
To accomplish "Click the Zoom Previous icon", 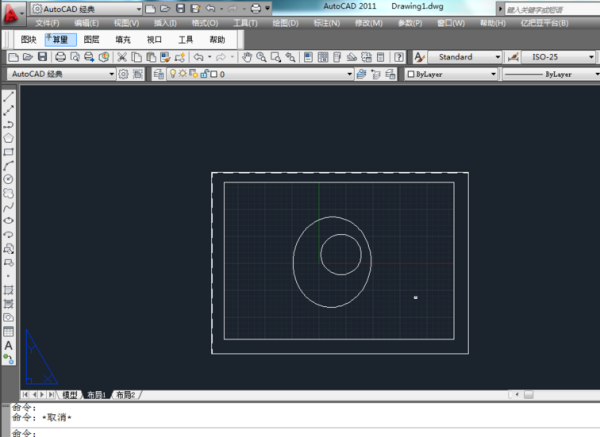I will pyautogui.click(x=290, y=57).
